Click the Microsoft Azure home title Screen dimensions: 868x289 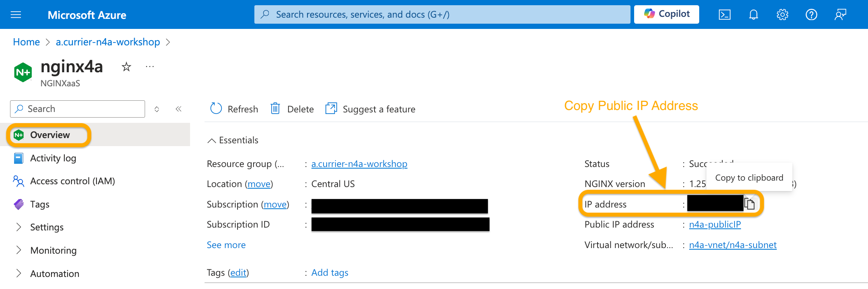tap(87, 15)
